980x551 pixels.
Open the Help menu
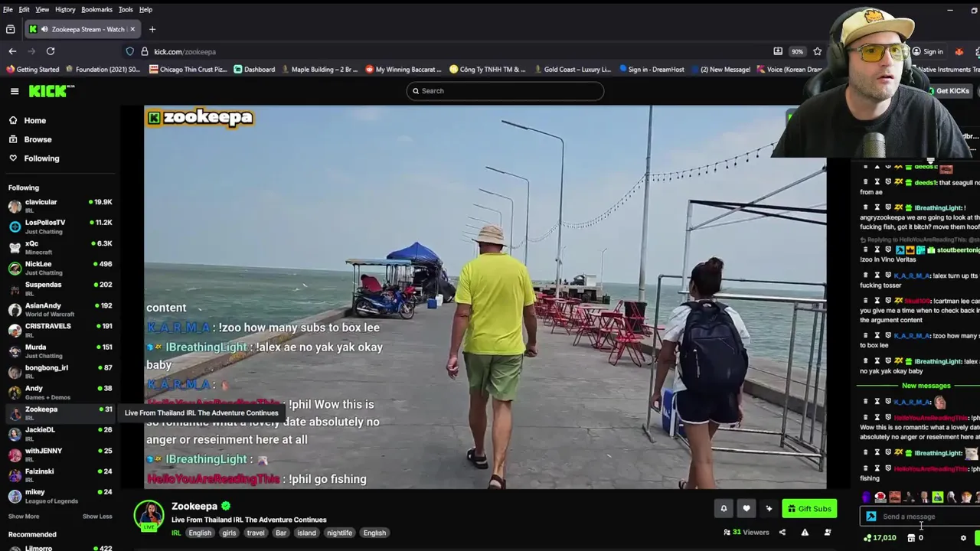point(145,9)
